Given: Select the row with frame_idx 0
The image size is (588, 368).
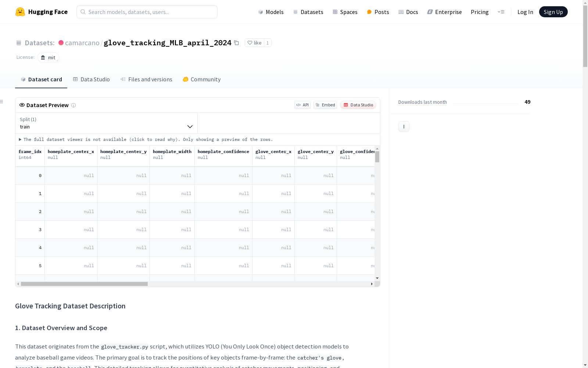Looking at the screenshot, I should pos(195,176).
